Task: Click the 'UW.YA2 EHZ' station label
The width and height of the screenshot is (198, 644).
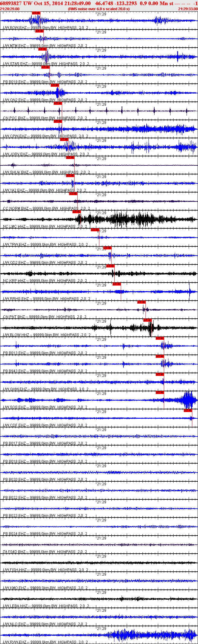Action: click(14, 190)
